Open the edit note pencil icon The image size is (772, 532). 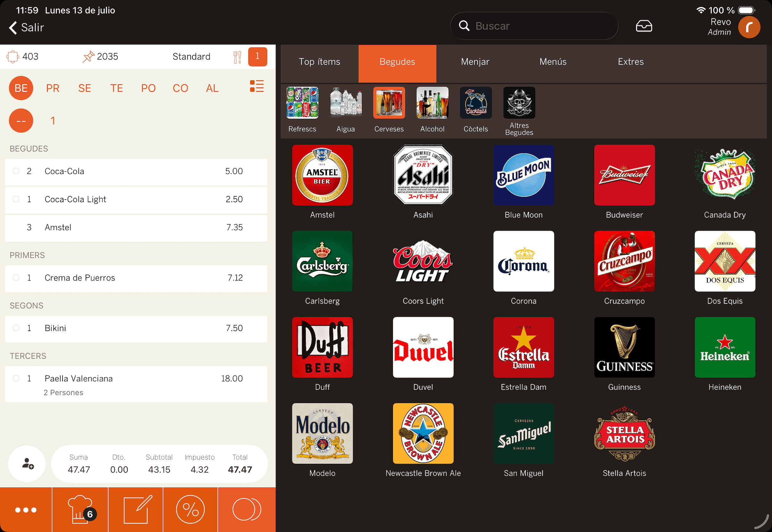click(x=136, y=510)
